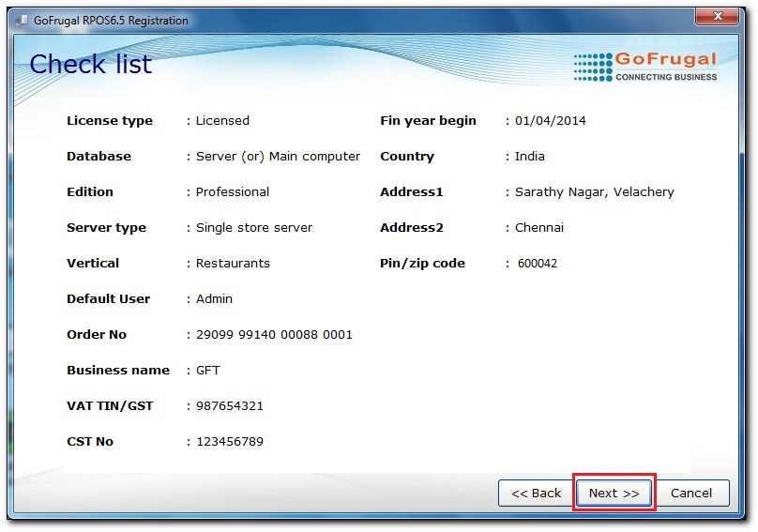Click the 'Chennai' address2 value

[x=539, y=227]
